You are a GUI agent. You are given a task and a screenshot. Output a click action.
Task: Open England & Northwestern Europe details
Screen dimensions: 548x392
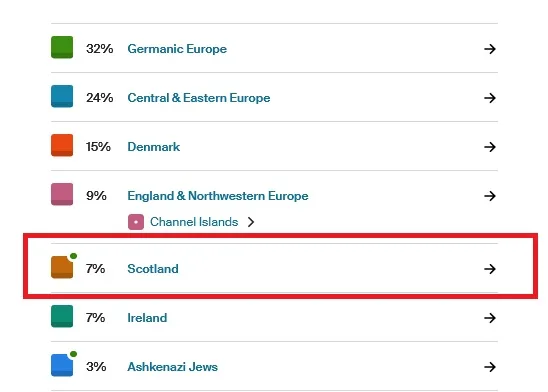click(218, 196)
